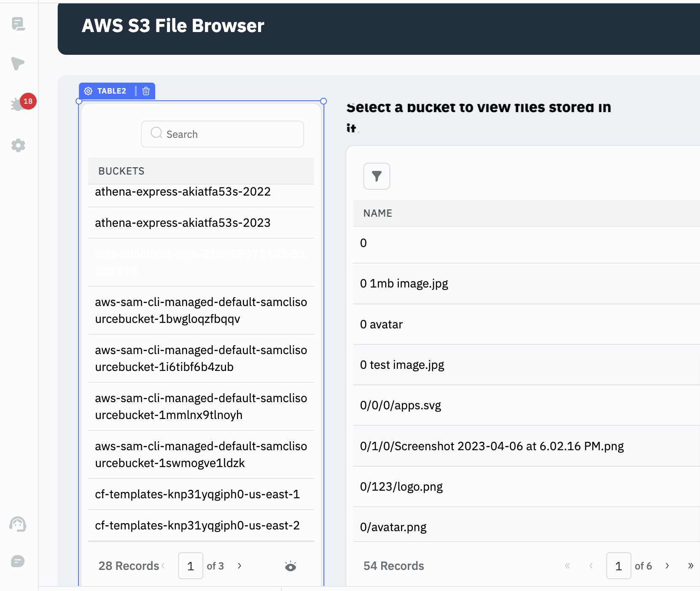
Task: Open the files table filter button
Action: [x=377, y=176]
